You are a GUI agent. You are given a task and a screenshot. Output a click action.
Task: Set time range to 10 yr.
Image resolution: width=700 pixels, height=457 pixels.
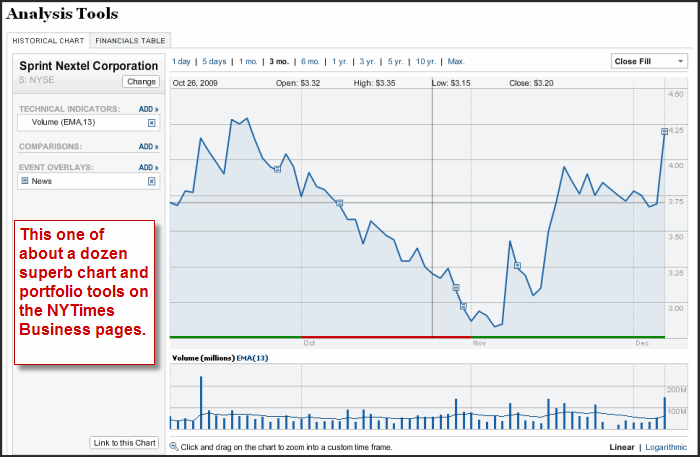click(x=425, y=62)
